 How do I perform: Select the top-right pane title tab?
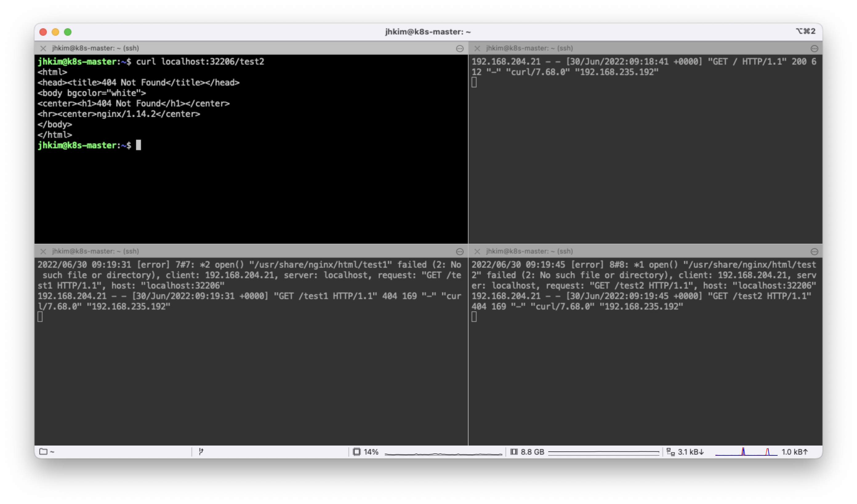tap(529, 48)
